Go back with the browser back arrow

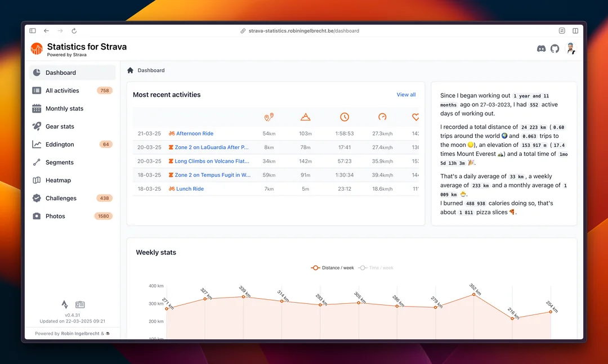pyautogui.click(x=47, y=30)
